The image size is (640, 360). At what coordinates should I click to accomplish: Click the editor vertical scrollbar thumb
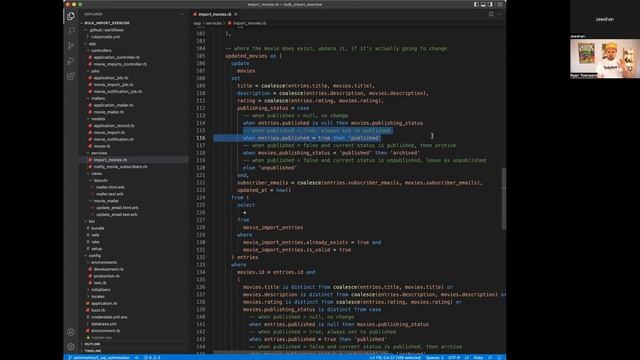[504, 198]
